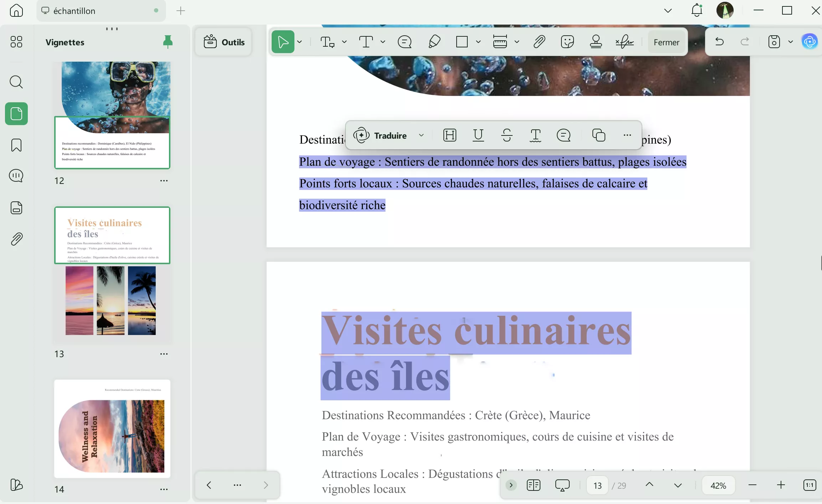The height and width of the screenshot is (504, 822).
Task: Toggle the pin for the Vignettes panel
Action: coord(168,41)
